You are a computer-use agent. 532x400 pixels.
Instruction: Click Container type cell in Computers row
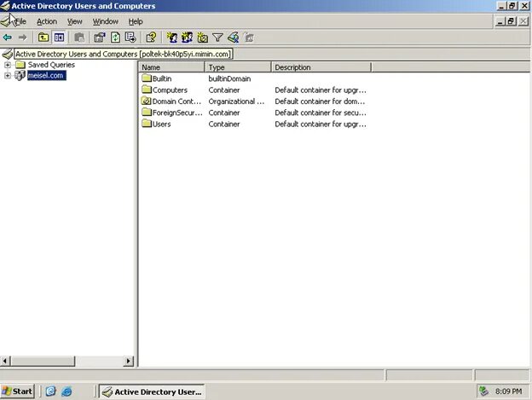[224, 90]
